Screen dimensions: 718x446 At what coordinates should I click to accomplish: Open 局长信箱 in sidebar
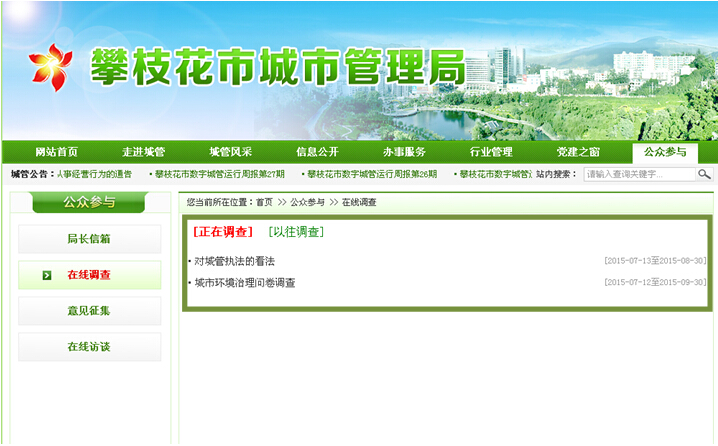click(89, 239)
